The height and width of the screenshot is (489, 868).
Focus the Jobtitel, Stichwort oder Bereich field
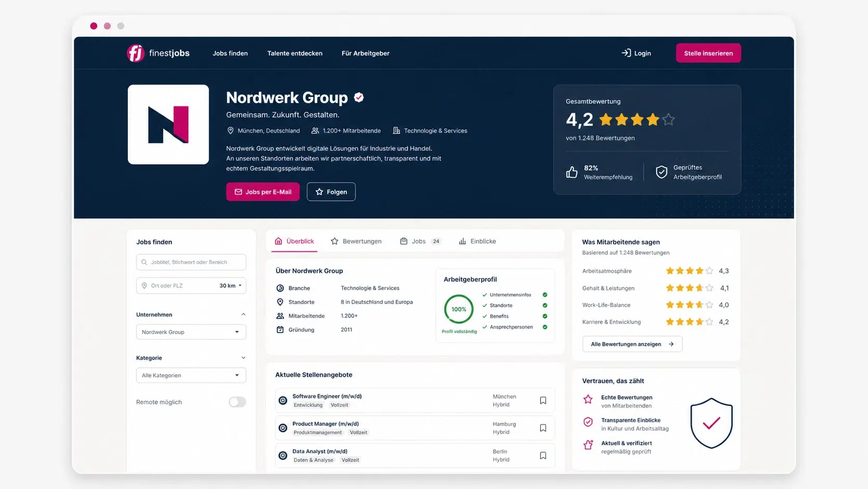191,262
